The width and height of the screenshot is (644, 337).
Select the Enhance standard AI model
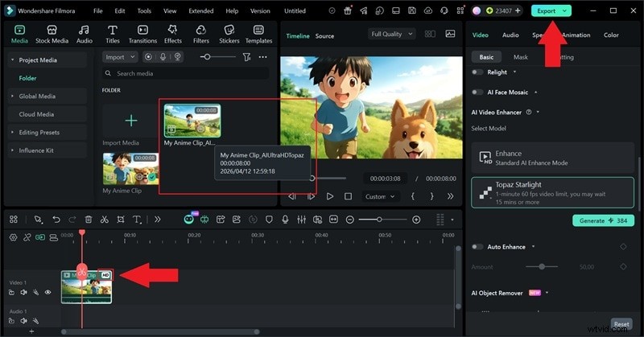(553, 158)
